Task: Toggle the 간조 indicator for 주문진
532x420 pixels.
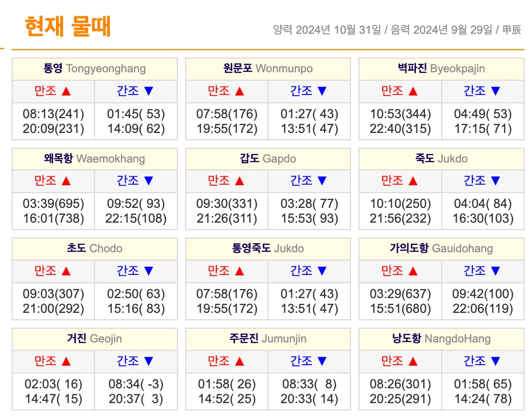Action: [309, 361]
